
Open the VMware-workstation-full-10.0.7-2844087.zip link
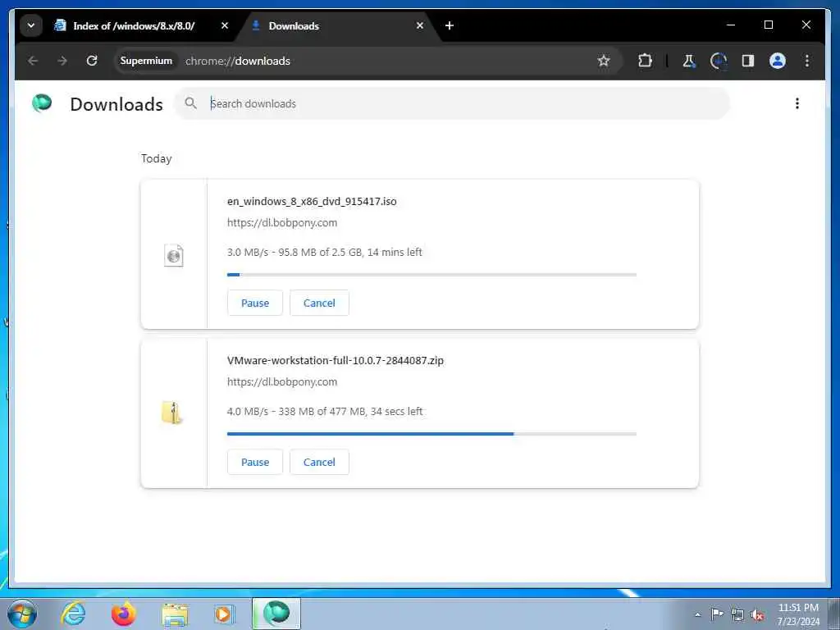click(x=336, y=361)
